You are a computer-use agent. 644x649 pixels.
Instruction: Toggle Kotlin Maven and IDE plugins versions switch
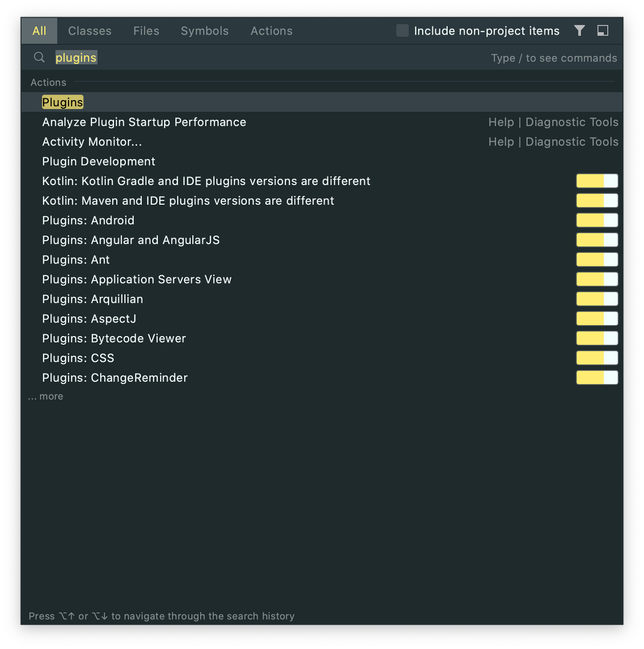pyautogui.click(x=597, y=201)
